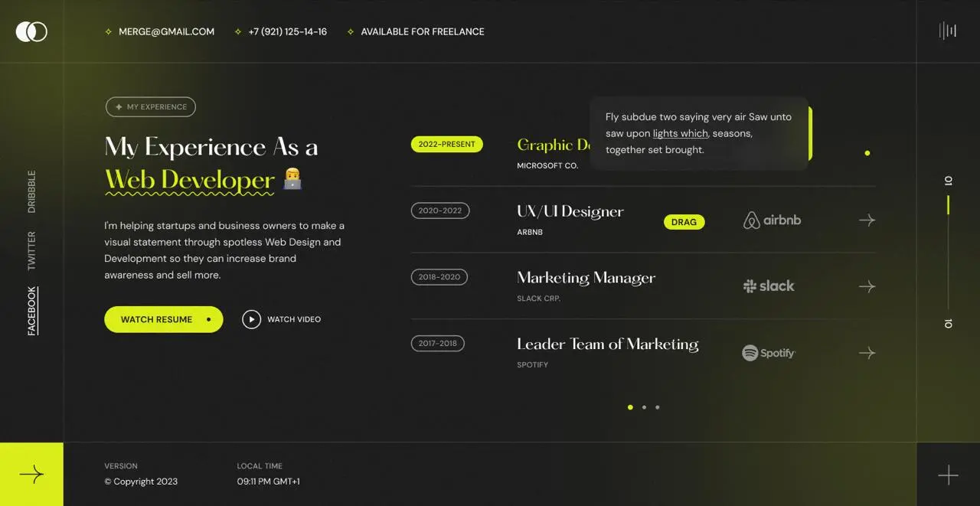
Task: Click the SPOTIFY company label
Action: tap(533, 365)
